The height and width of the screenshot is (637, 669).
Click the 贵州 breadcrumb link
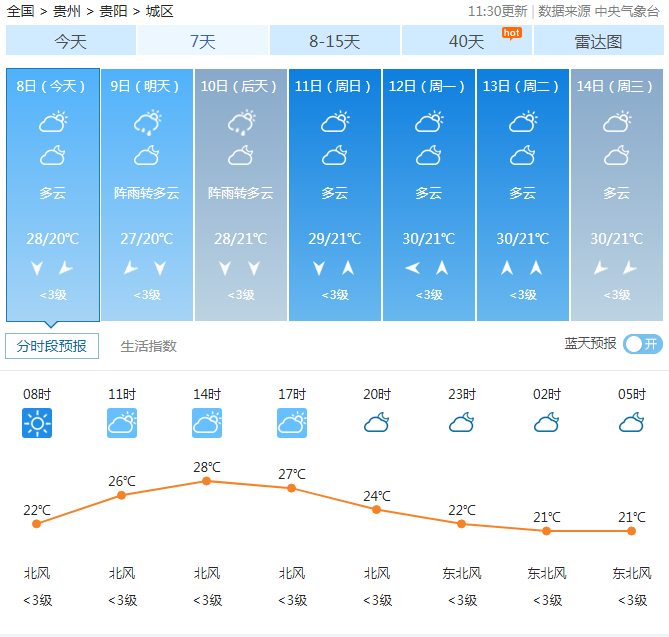pos(67,11)
